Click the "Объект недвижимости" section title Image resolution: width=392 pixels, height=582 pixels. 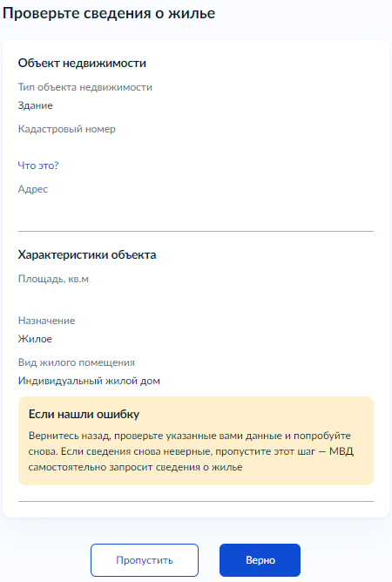[82, 63]
